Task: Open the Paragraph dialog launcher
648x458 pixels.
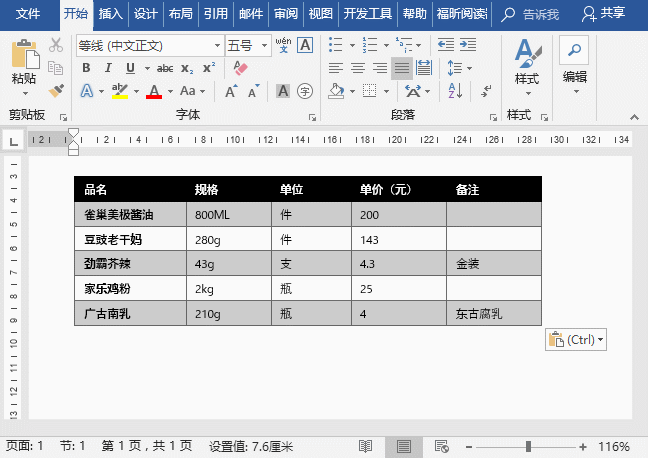Action: point(493,117)
